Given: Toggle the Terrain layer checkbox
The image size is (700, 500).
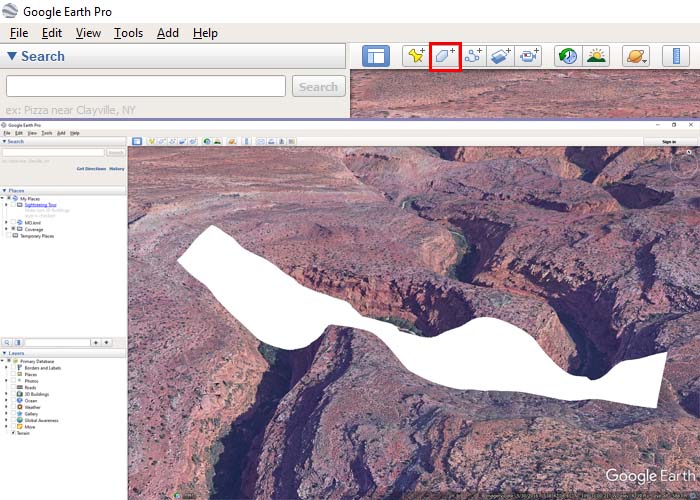Looking at the screenshot, I should (x=13, y=434).
